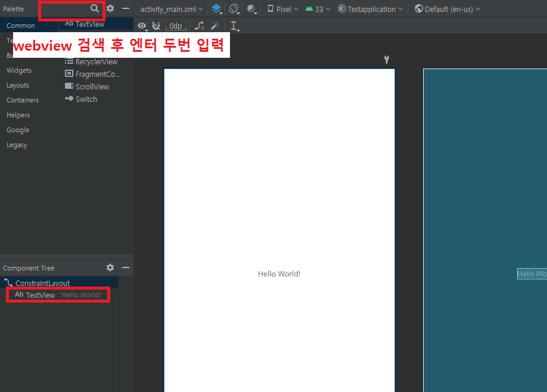The width and height of the screenshot is (547, 392).
Task: Open the Pixel device dropdown
Action: click(x=283, y=9)
